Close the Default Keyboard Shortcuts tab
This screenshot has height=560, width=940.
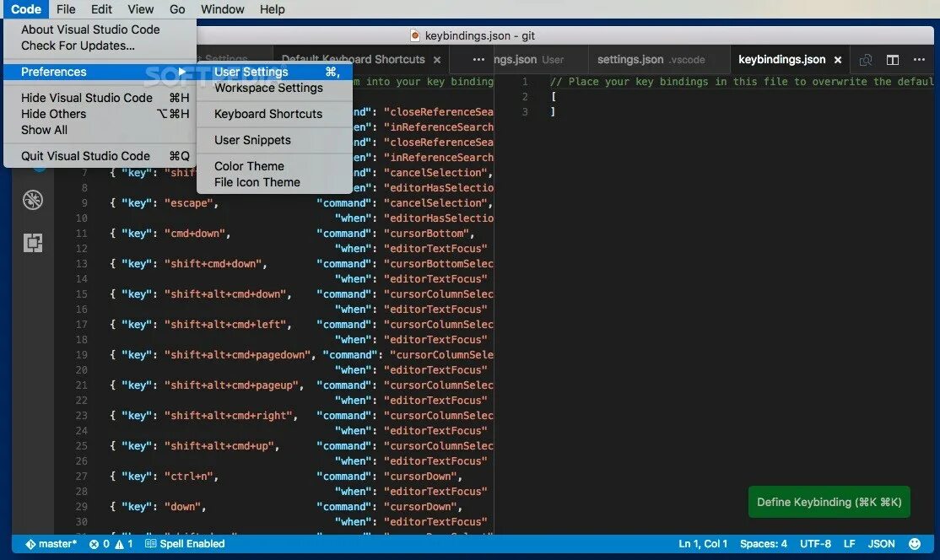click(x=437, y=60)
